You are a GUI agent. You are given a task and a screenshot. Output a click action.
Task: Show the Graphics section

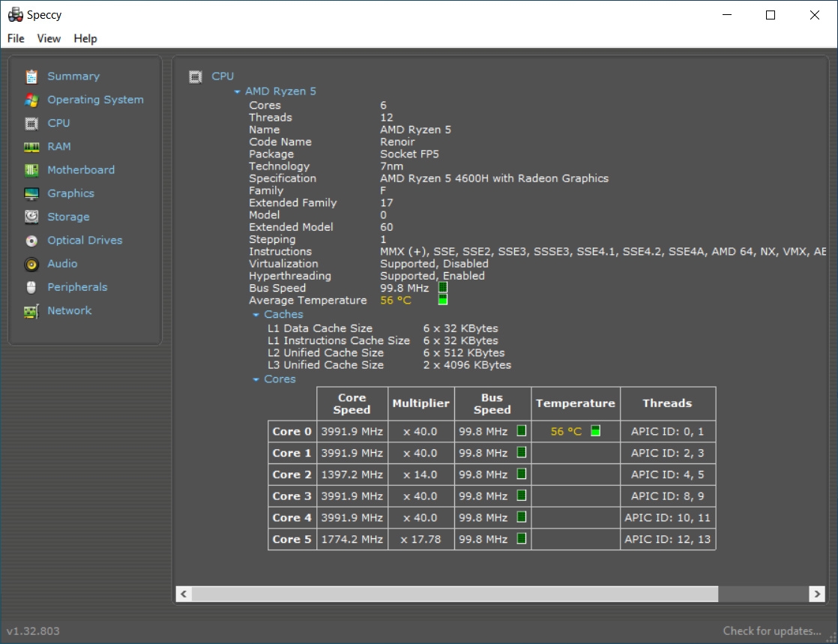[70, 193]
